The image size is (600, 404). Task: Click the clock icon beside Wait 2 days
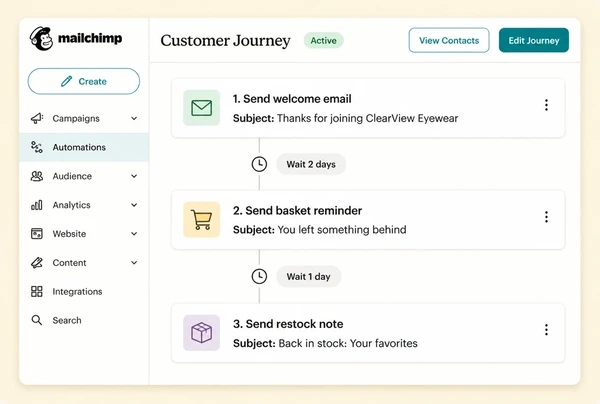pos(259,164)
